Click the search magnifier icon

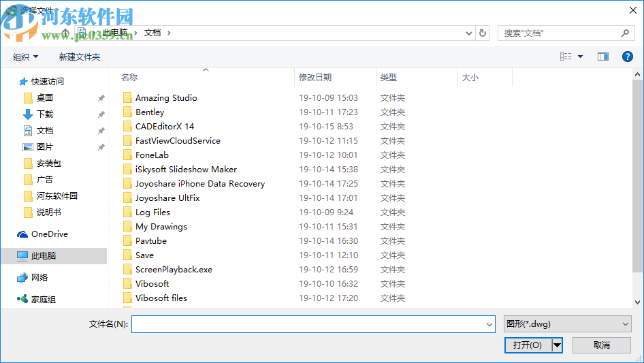[625, 33]
